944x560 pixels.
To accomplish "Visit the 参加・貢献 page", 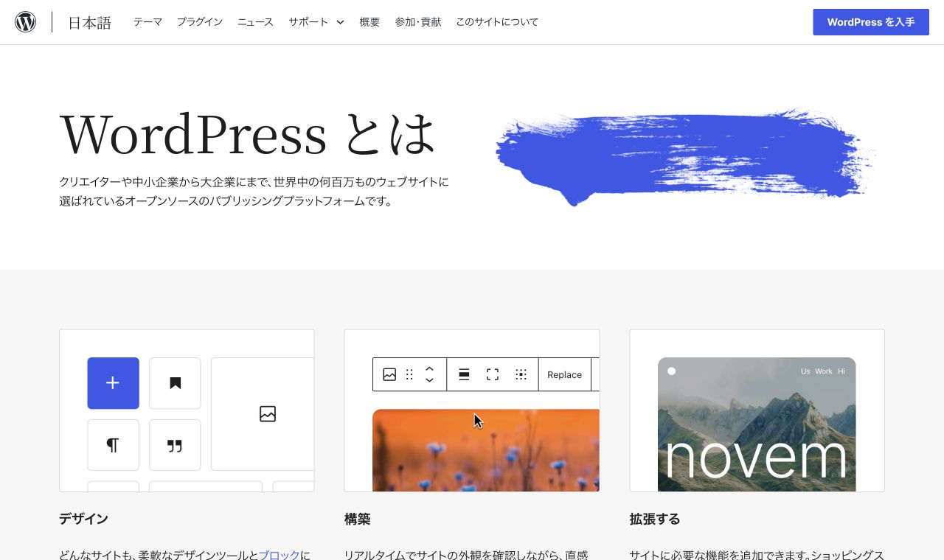I will [418, 22].
